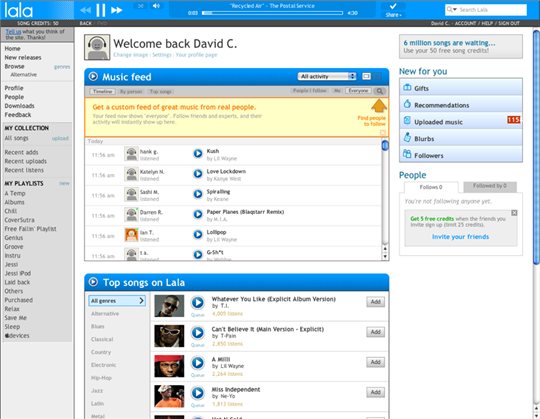Click Change image link
The height and width of the screenshot is (419, 540).
(x=131, y=55)
